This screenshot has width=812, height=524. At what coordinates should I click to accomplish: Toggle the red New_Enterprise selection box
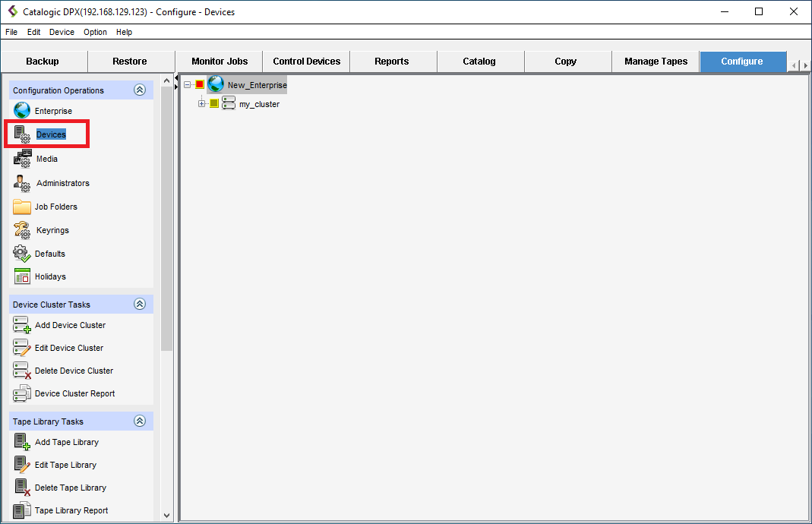[200, 85]
